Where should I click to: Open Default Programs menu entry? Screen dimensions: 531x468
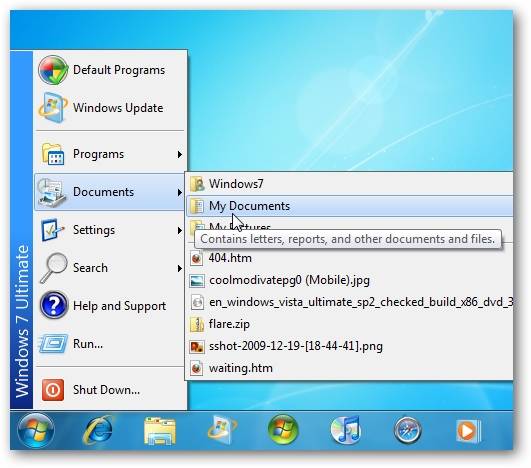tap(110, 70)
